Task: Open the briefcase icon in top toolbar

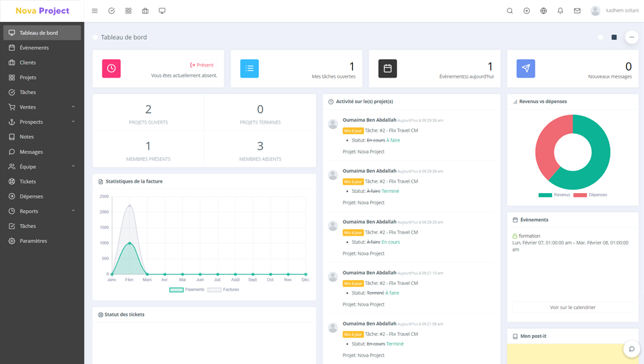Action: tap(145, 11)
